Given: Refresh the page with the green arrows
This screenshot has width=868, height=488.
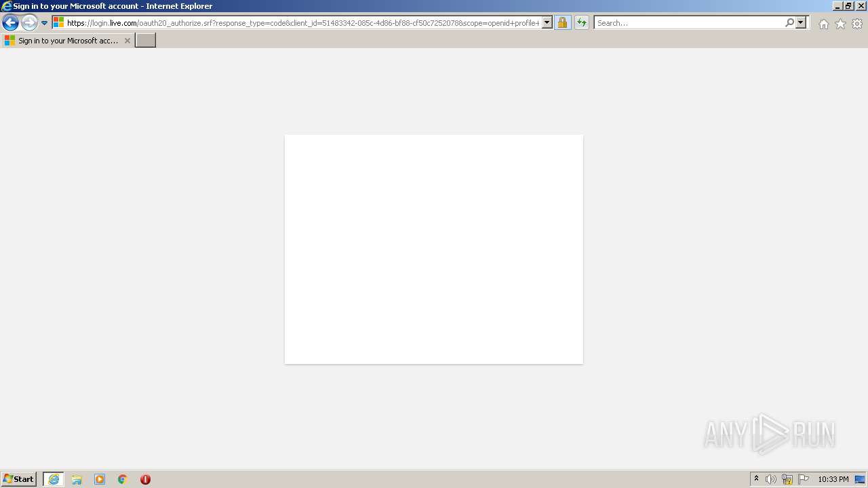Looking at the screenshot, I should 581,23.
